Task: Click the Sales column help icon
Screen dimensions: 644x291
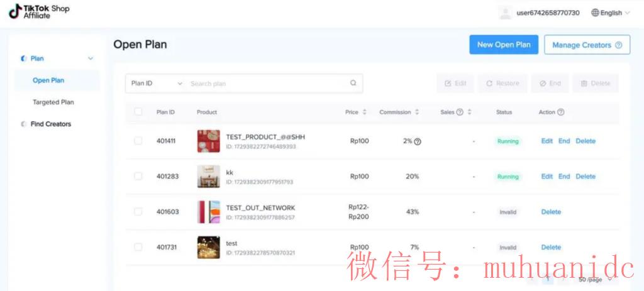Action: (x=460, y=112)
